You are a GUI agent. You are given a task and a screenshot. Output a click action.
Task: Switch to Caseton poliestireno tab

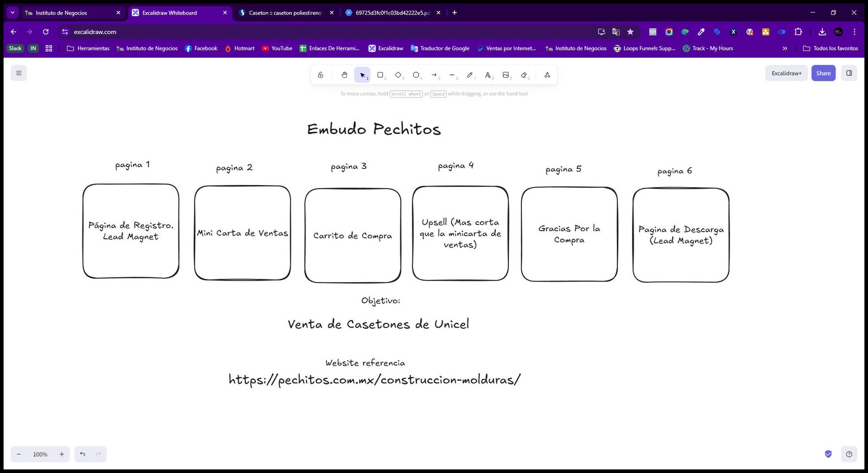pyautogui.click(x=286, y=12)
